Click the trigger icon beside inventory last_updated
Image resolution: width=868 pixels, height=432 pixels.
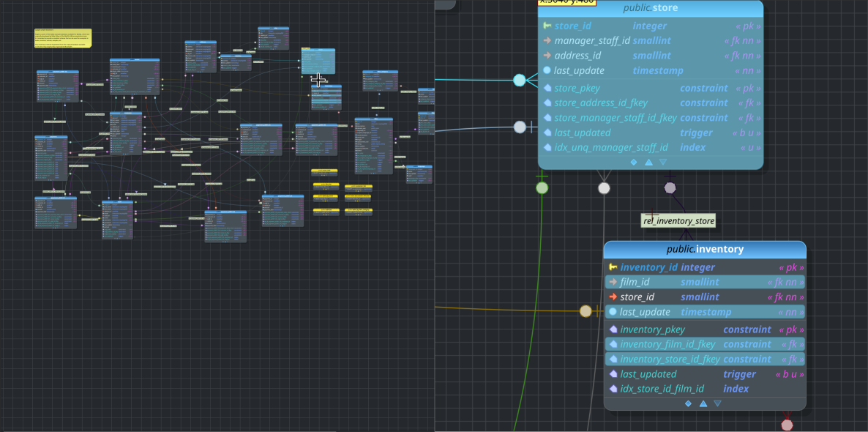613,374
